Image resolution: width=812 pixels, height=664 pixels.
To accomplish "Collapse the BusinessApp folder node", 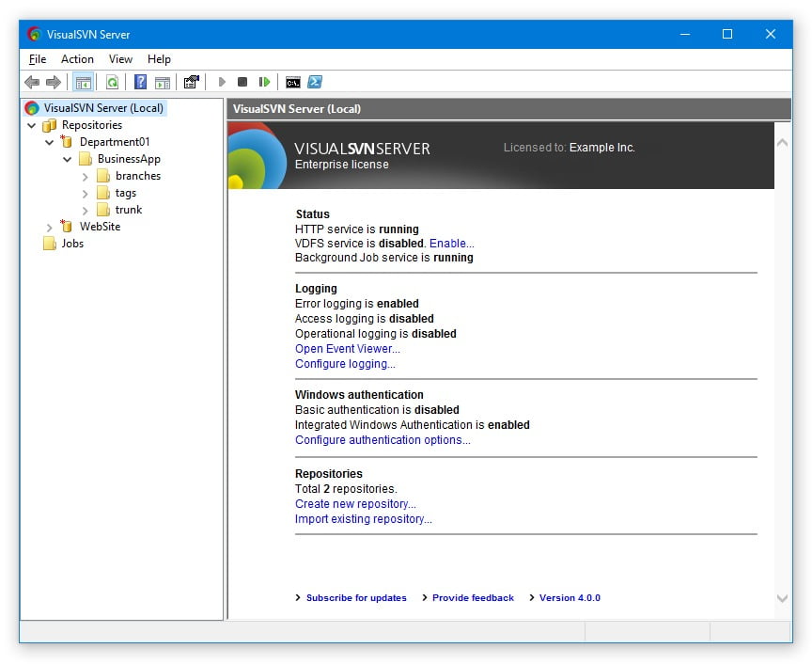I will (68, 159).
